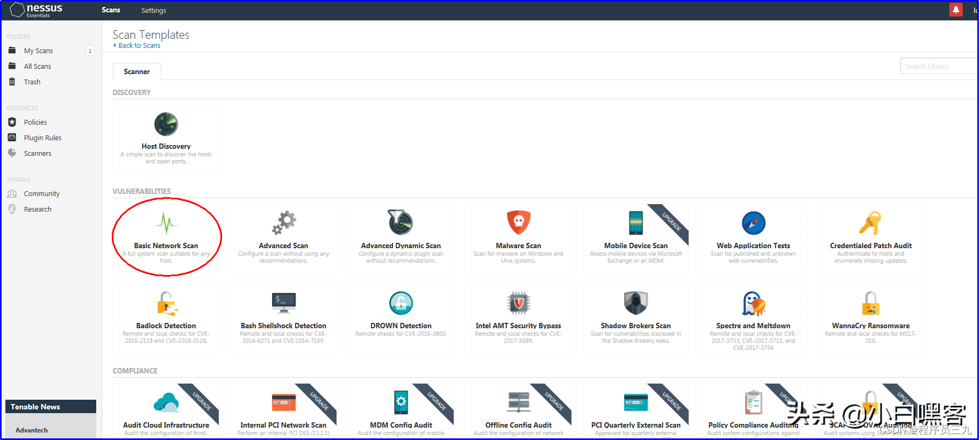Open the Scans top menu
Screen dimensions: 980x440
[111, 10]
